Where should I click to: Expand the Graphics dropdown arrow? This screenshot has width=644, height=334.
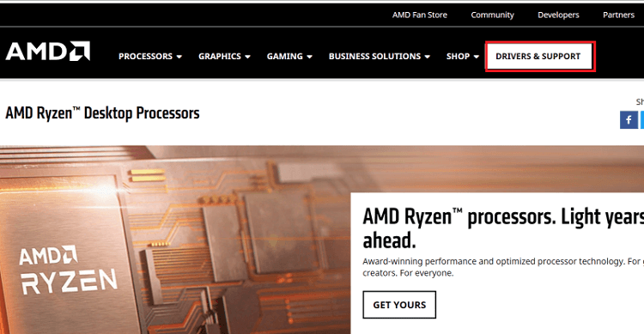247,57
